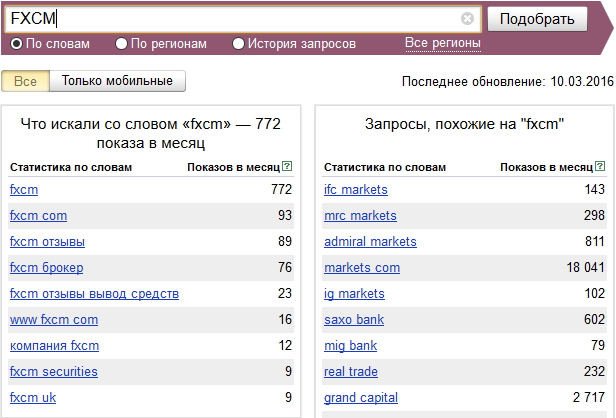The height and width of the screenshot is (418, 616).
Task: Open the 'markets com' link
Action: click(x=362, y=268)
